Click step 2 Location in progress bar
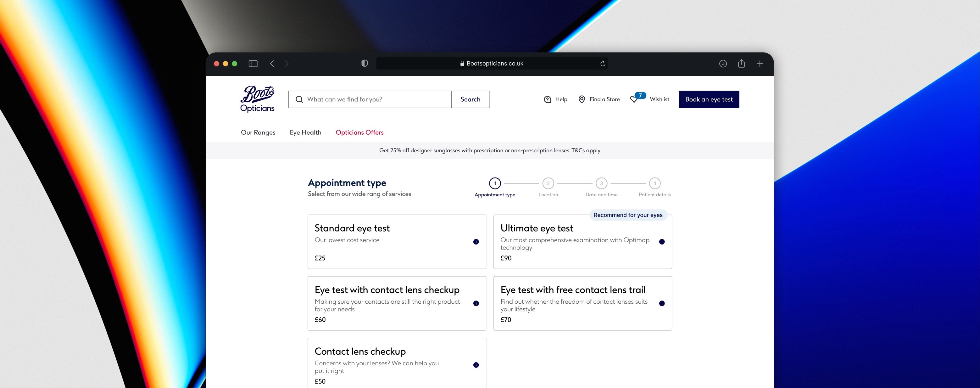 coord(548,183)
